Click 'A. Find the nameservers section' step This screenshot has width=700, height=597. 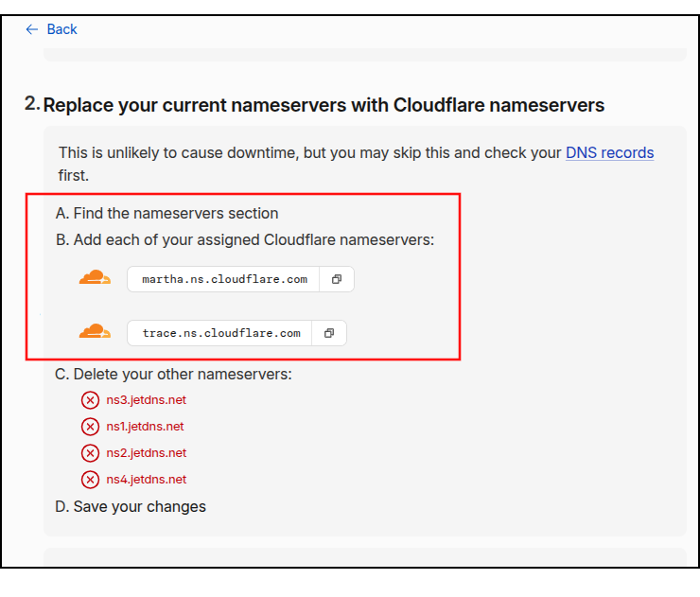(x=167, y=214)
